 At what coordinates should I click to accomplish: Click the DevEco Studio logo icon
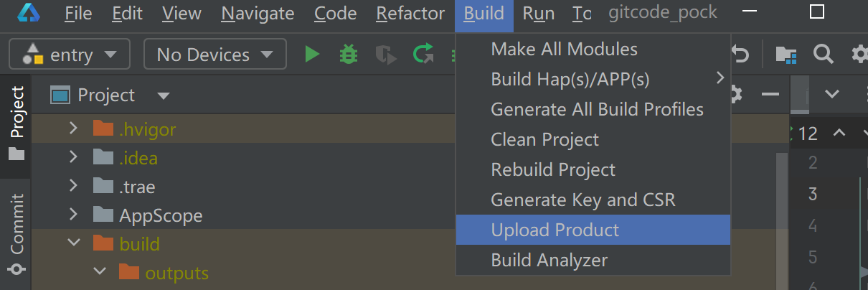coord(29,13)
